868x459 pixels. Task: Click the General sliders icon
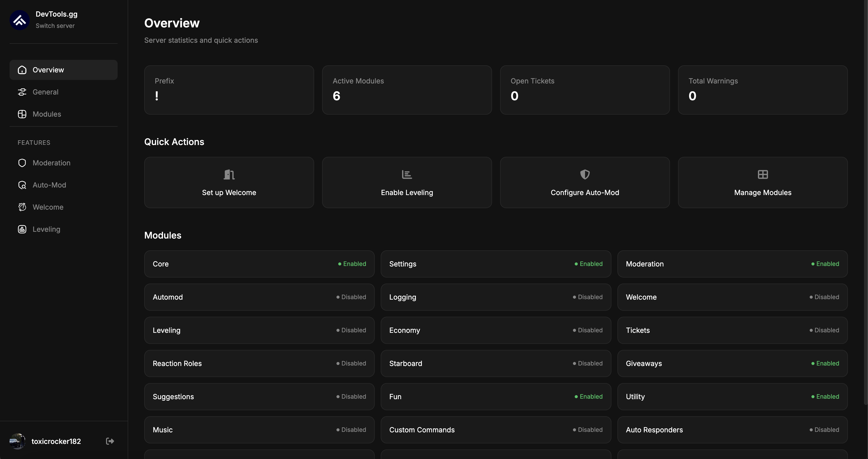tap(22, 92)
